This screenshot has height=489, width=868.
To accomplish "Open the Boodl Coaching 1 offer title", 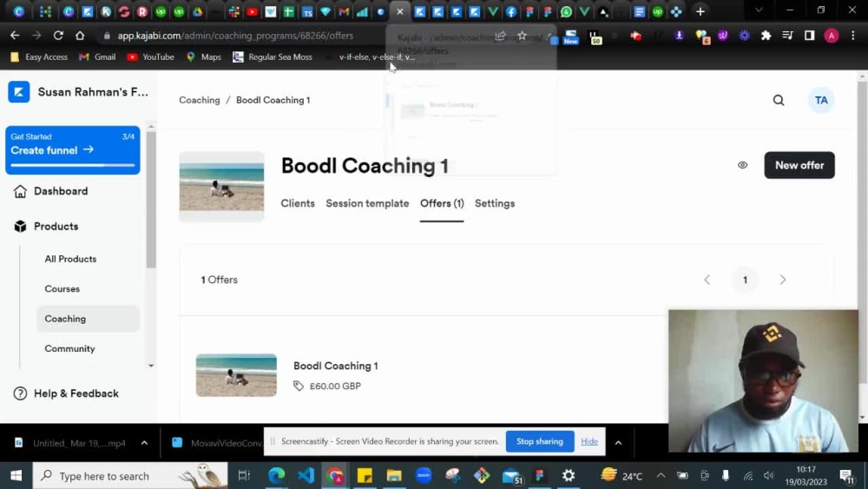I will pyautogui.click(x=335, y=366).
